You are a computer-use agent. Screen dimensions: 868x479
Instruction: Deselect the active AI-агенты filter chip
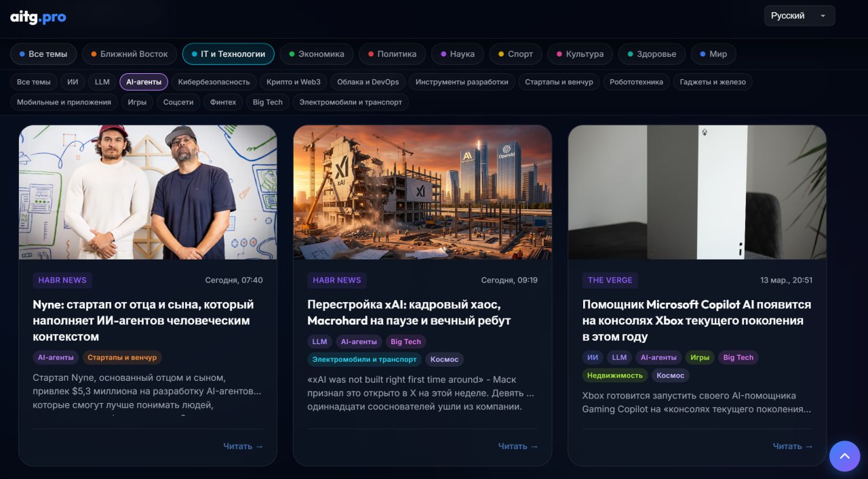click(142, 81)
